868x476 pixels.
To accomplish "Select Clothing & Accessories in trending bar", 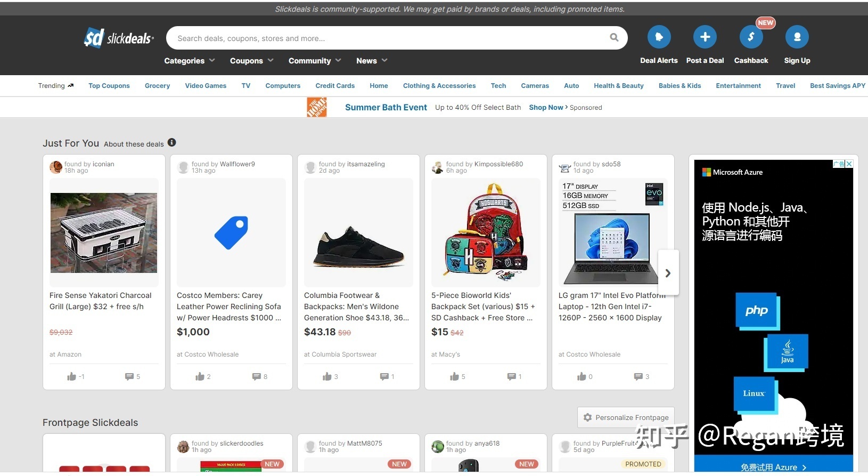I will pyautogui.click(x=439, y=86).
